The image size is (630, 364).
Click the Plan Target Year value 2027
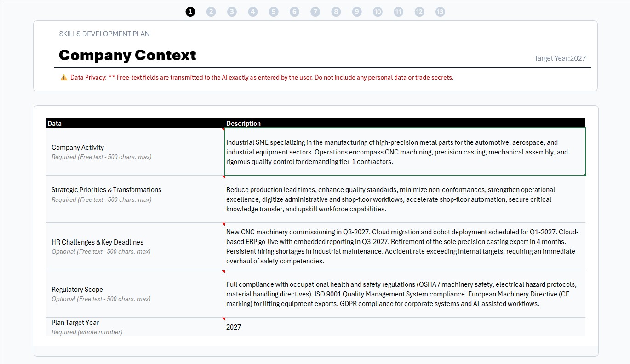click(x=405, y=327)
